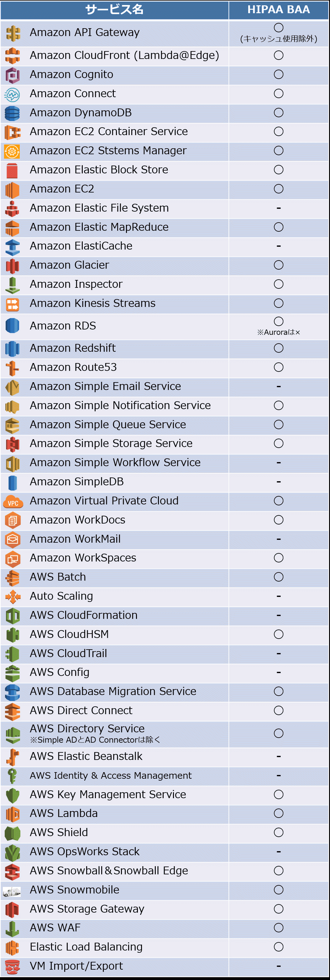Click the AWS Lambda icon

(13, 813)
